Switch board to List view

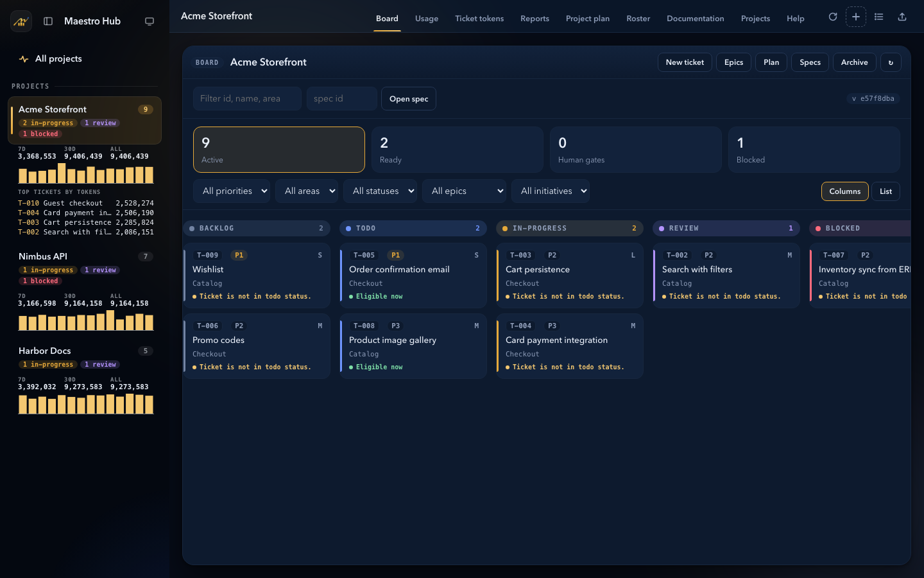click(886, 191)
